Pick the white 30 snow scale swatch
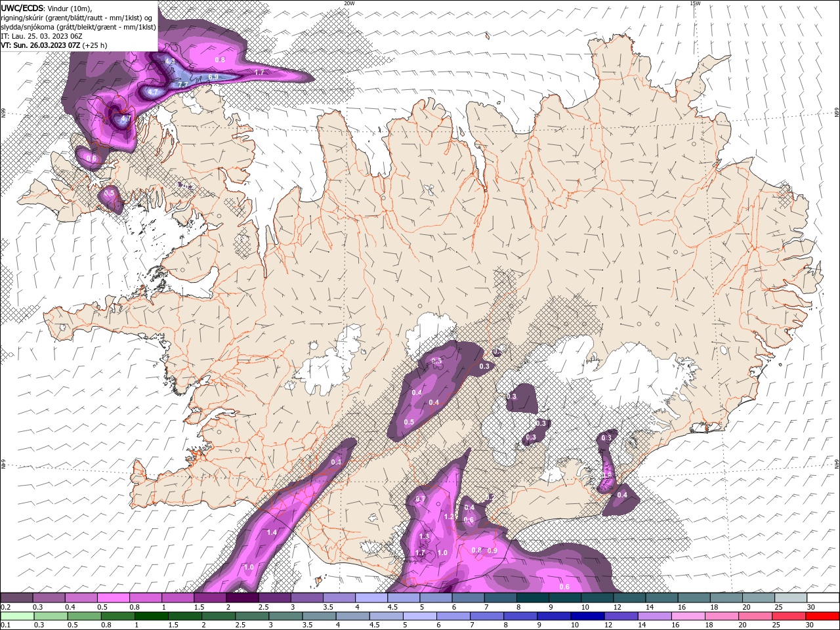The image size is (840, 630). point(823,598)
